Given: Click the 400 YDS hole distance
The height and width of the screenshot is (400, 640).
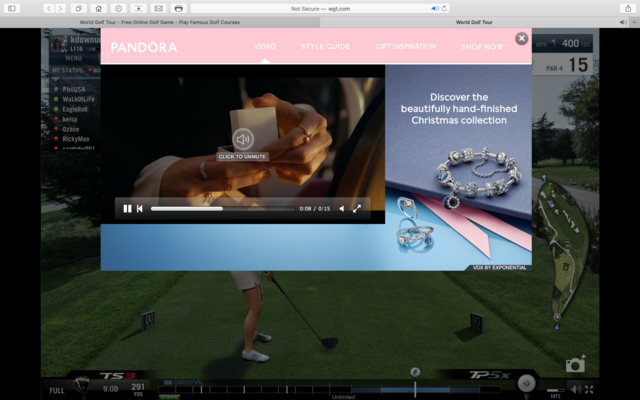Looking at the screenshot, I should 576,43.
